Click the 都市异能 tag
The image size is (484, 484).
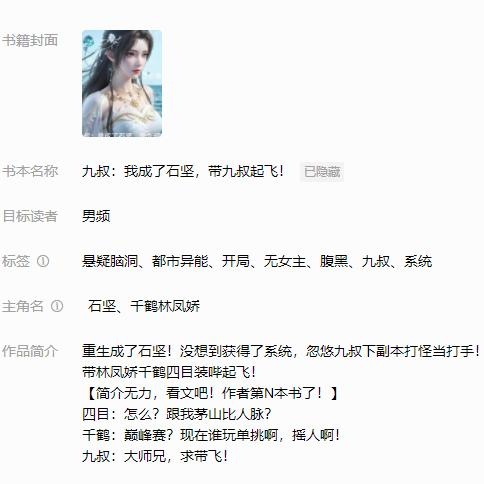[180, 261]
